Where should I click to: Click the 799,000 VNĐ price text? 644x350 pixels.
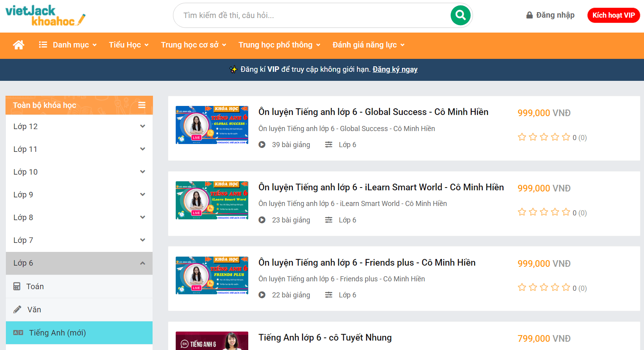coord(544,338)
